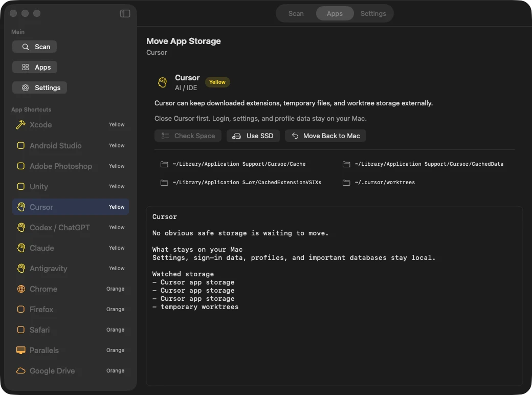The height and width of the screenshot is (395, 532).
Task: Click the Android Studio shortcut icon
Action: [x=20, y=146]
